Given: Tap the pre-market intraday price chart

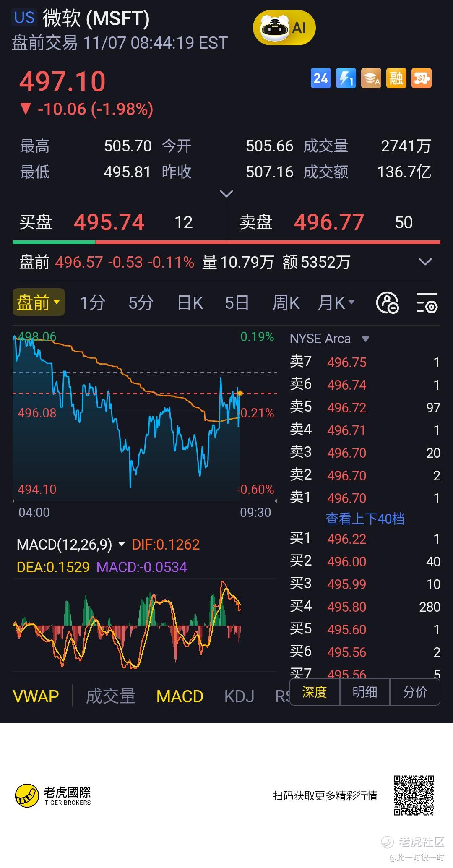Looking at the screenshot, I should click(x=145, y=415).
